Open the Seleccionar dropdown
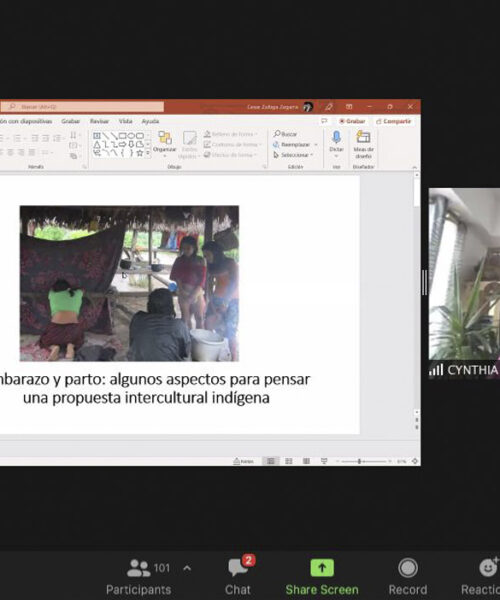 pyautogui.click(x=293, y=155)
